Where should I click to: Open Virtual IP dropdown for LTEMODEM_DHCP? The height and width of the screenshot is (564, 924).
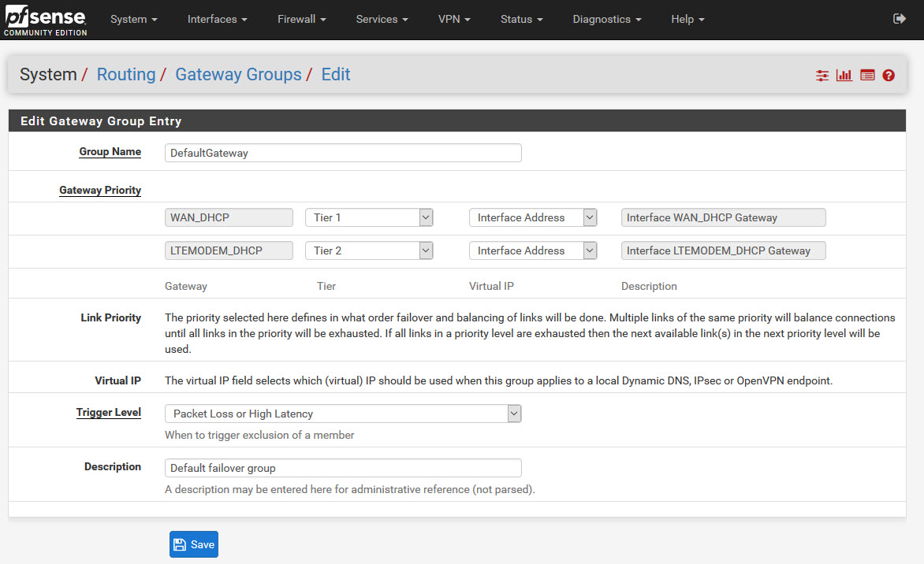[x=533, y=250]
